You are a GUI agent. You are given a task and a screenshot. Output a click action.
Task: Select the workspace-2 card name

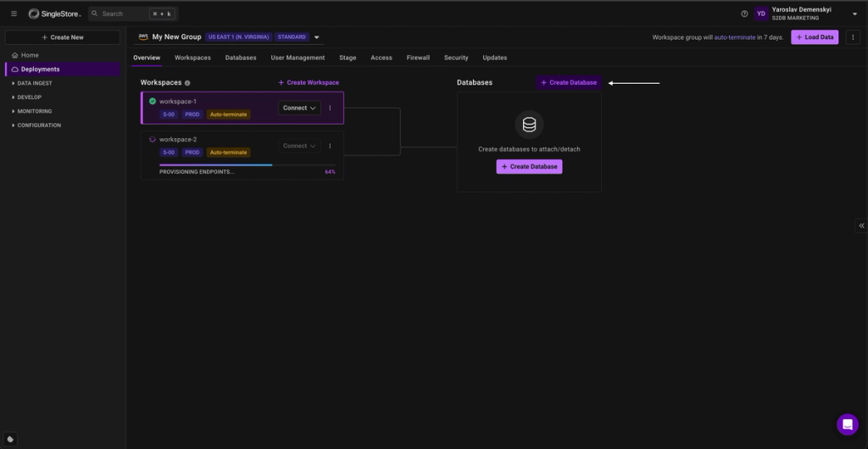point(178,139)
